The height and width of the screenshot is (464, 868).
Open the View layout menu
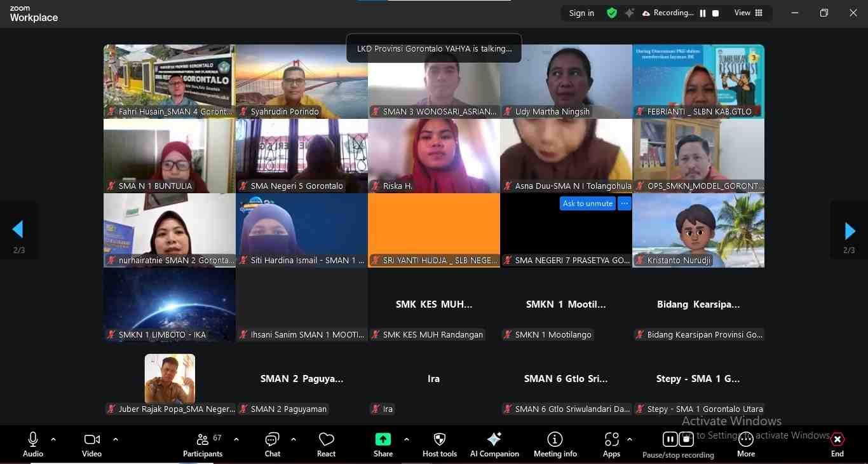[x=749, y=13]
